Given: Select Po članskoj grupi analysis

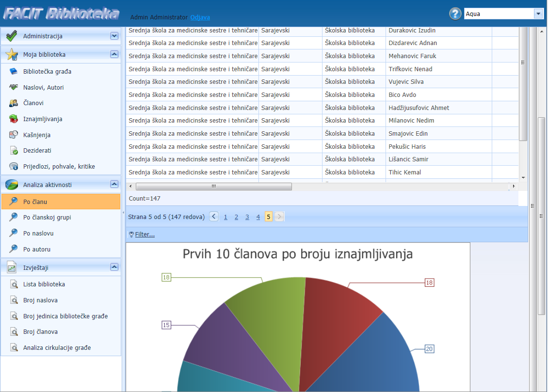Looking at the screenshot, I should click(x=47, y=218).
